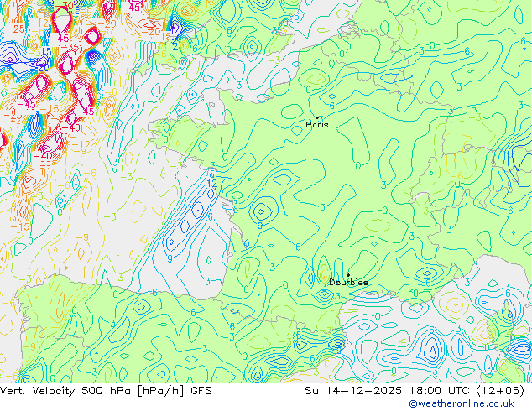Click the 'Su 14-12-2025 18:00 UTC (12+06)' timestamp
The width and height of the screenshot is (532, 411).
[415, 391]
